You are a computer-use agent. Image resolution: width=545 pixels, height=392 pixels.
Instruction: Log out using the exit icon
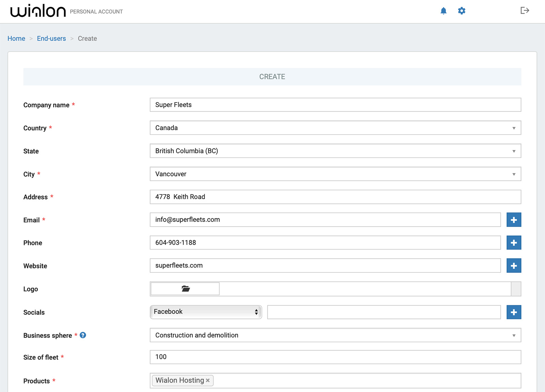point(525,11)
